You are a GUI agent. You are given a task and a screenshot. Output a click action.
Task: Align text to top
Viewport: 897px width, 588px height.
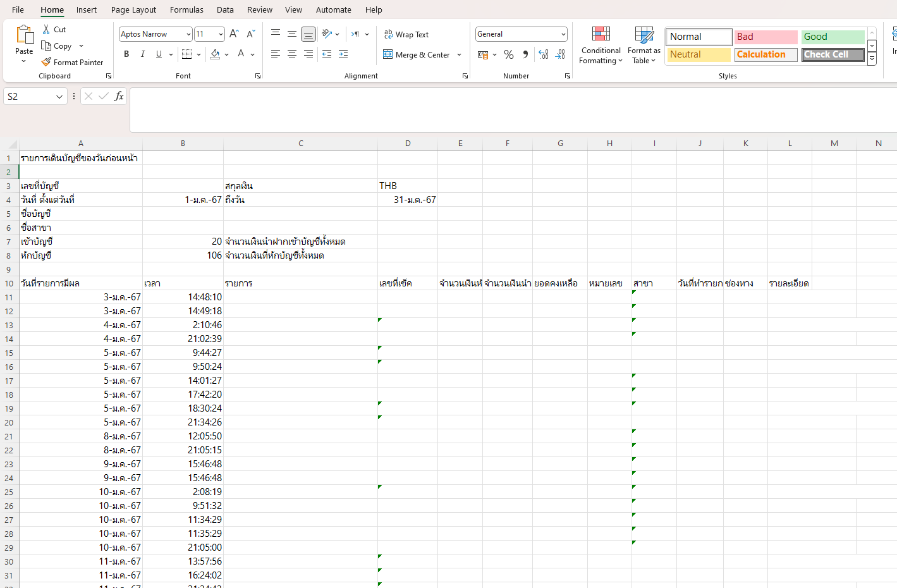(276, 34)
